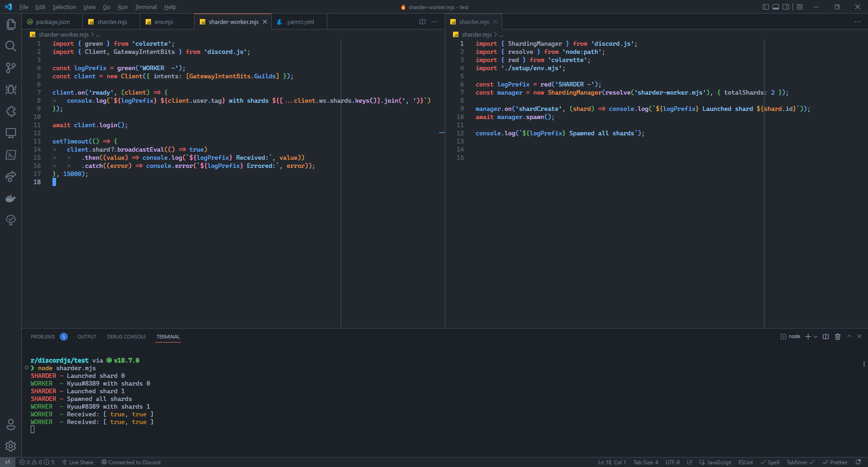Create a new terminal with the plus icon
The image size is (868, 467).
click(x=808, y=336)
